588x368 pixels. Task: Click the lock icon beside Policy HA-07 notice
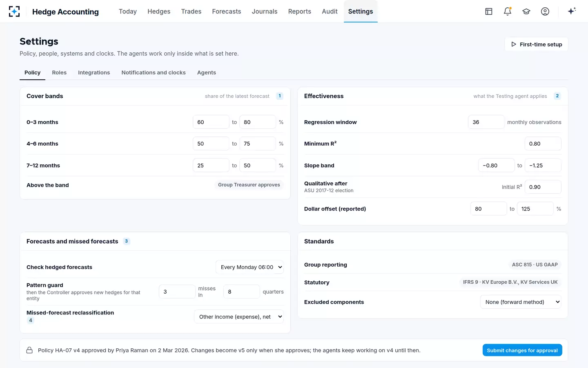tap(29, 350)
